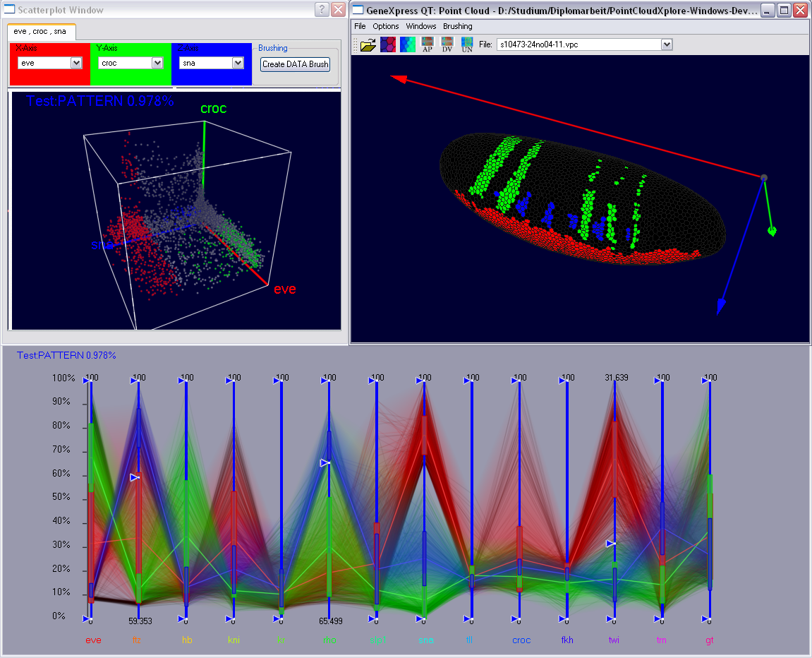Grab the lower range handle on hb axis

pyautogui.click(x=182, y=618)
